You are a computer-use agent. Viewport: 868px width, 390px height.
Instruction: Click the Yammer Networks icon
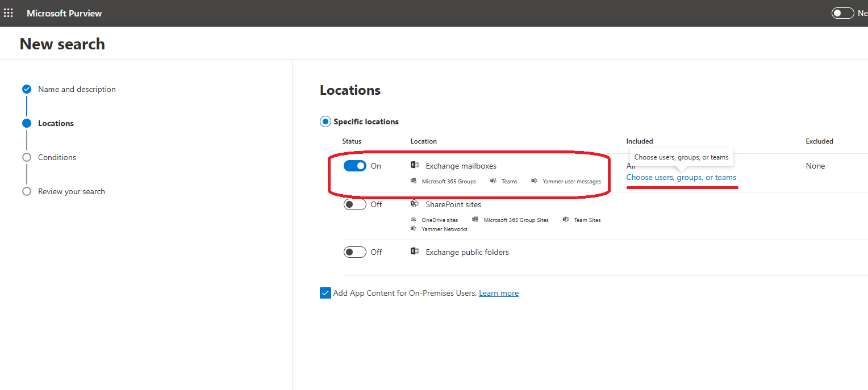coord(414,229)
